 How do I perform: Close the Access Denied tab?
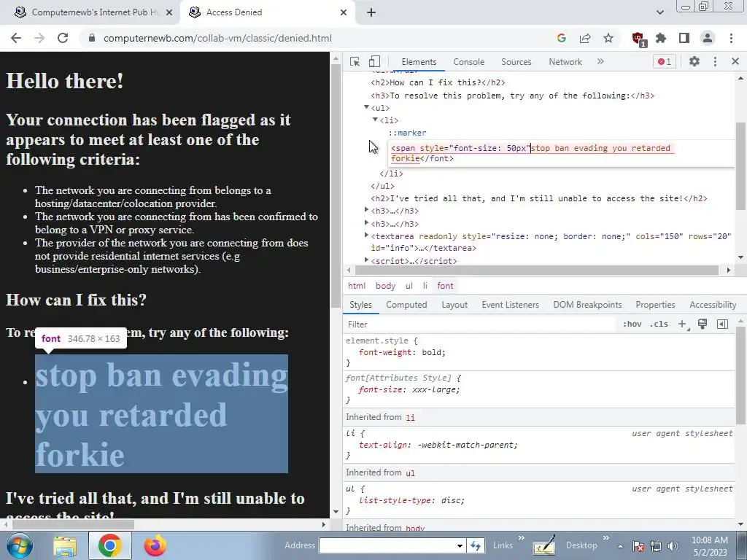(344, 12)
